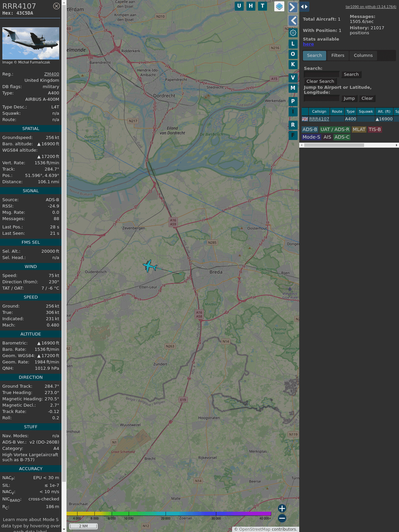Image resolution: width=399 pixels, height=532 pixels.
Task: Close the RRR4107 aircraft details panel
Action: [57, 6]
